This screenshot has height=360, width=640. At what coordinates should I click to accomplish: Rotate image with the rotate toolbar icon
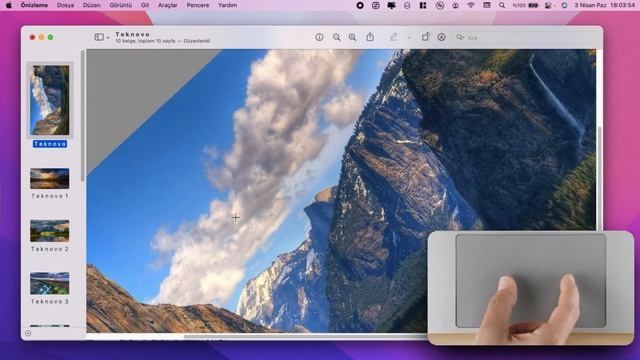click(x=425, y=37)
